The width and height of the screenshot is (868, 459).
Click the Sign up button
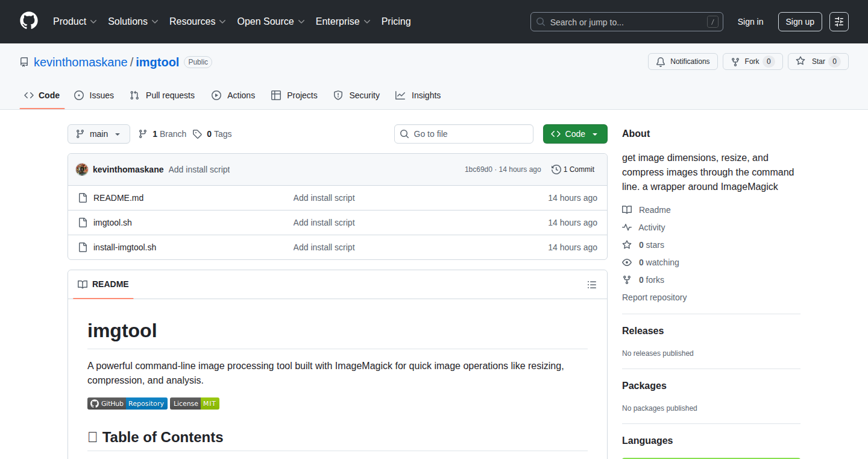point(800,22)
